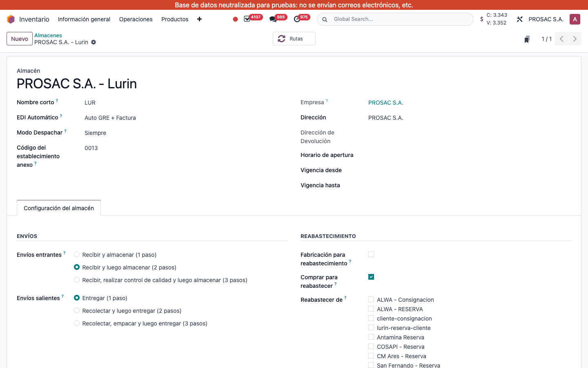Show help tooltip for Envíos entrantes
Viewport: 588px width, 368px height.
tap(65, 253)
